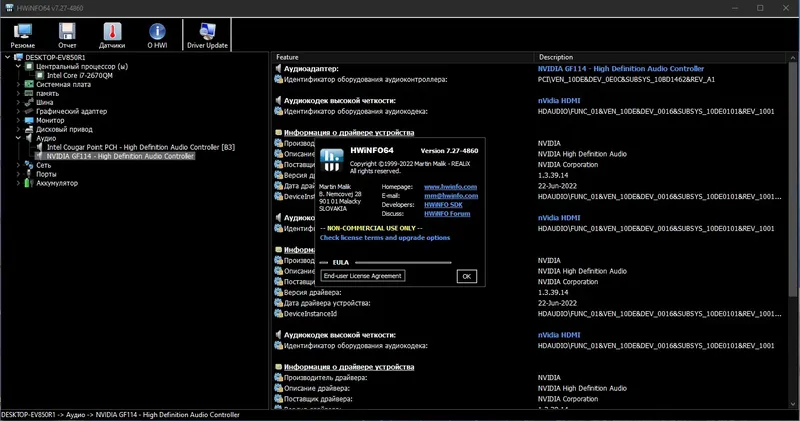
Task: Click the О HWI info icon
Action: (x=157, y=36)
